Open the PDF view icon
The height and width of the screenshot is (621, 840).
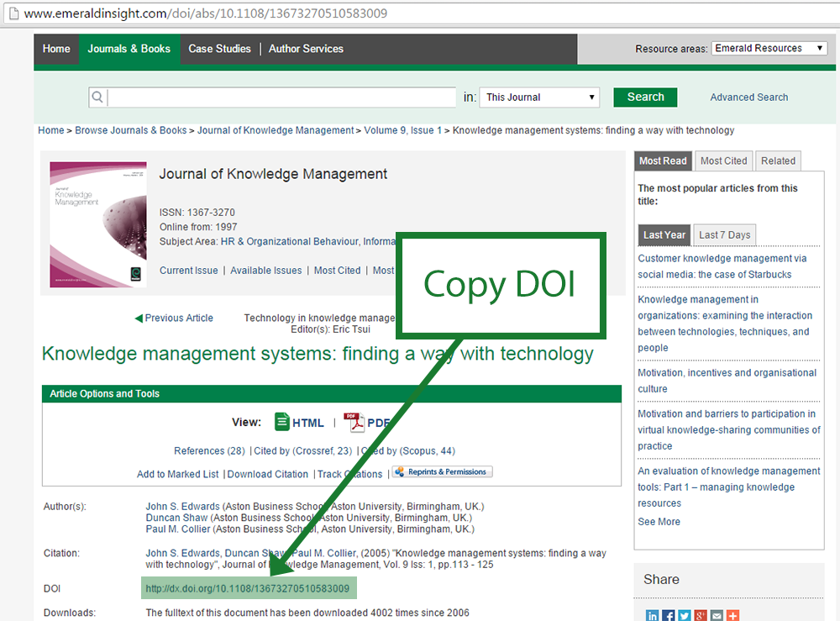coord(354,422)
